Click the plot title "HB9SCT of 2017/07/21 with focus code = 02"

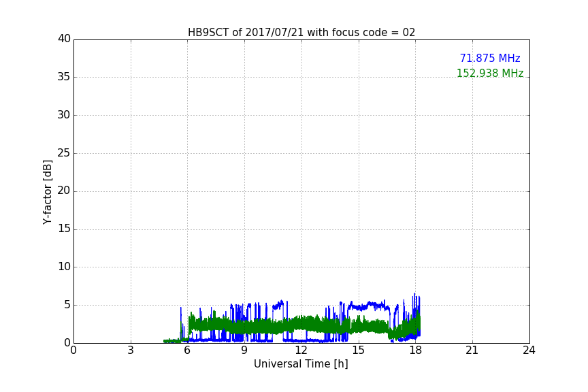tap(301, 33)
